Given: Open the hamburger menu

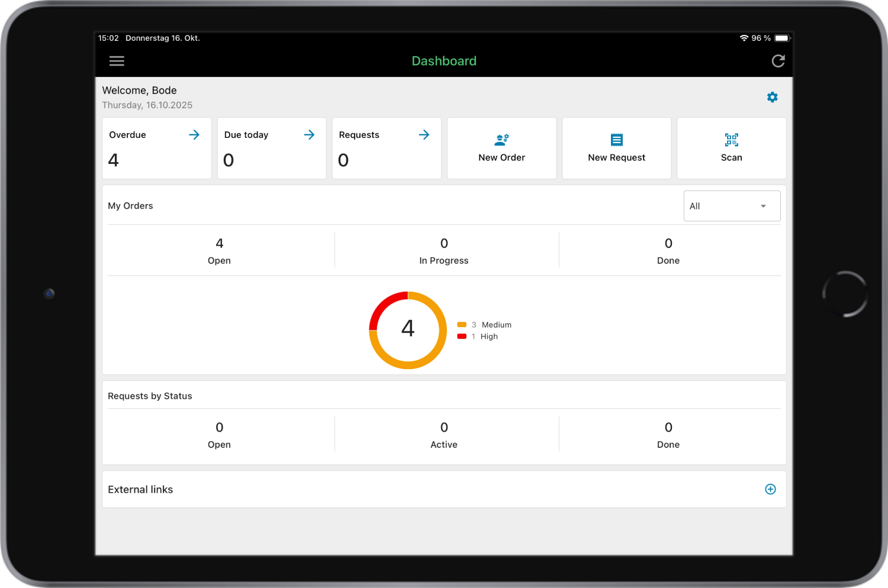Looking at the screenshot, I should [117, 61].
